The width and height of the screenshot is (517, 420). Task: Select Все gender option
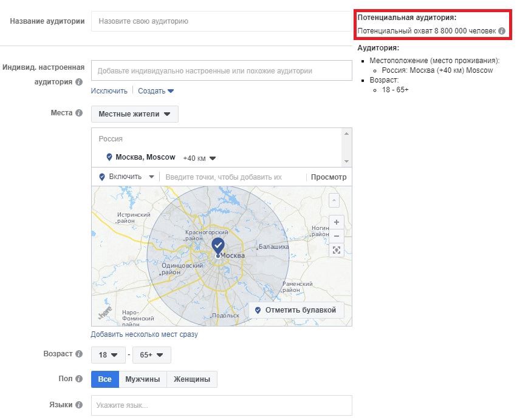point(104,379)
